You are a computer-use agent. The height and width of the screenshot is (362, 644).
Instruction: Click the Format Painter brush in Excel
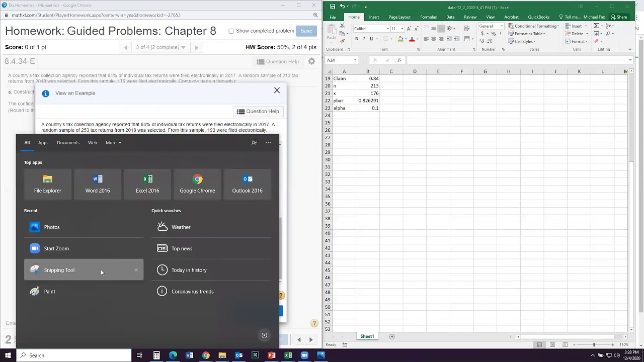(x=342, y=41)
